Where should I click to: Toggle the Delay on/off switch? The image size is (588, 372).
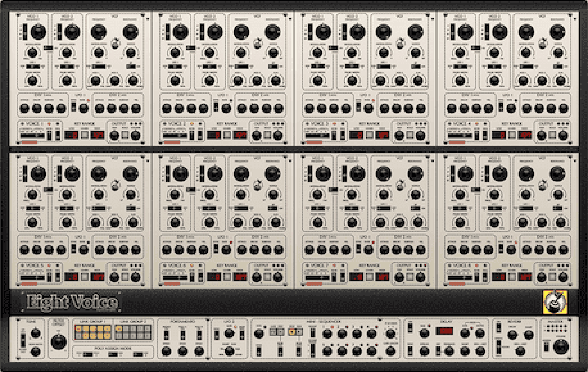(410, 328)
